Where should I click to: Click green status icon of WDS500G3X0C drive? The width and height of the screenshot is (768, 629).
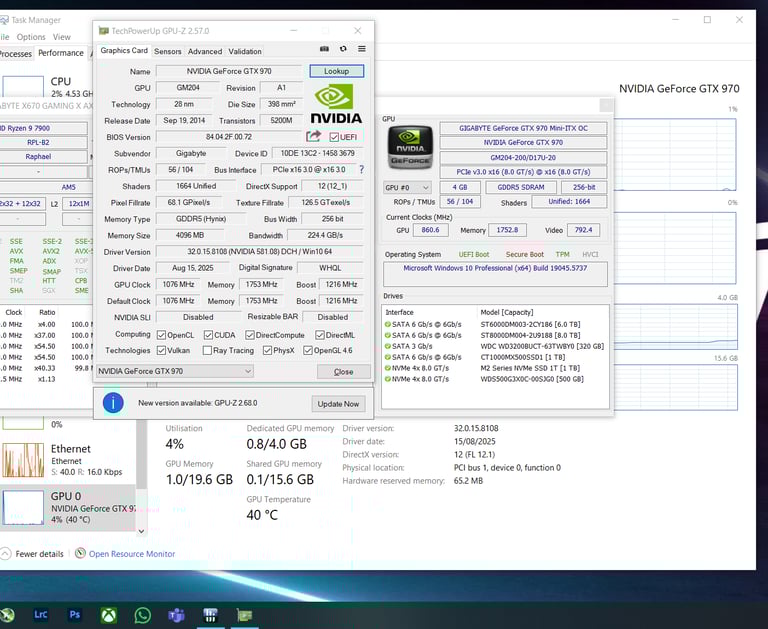pyautogui.click(x=387, y=379)
